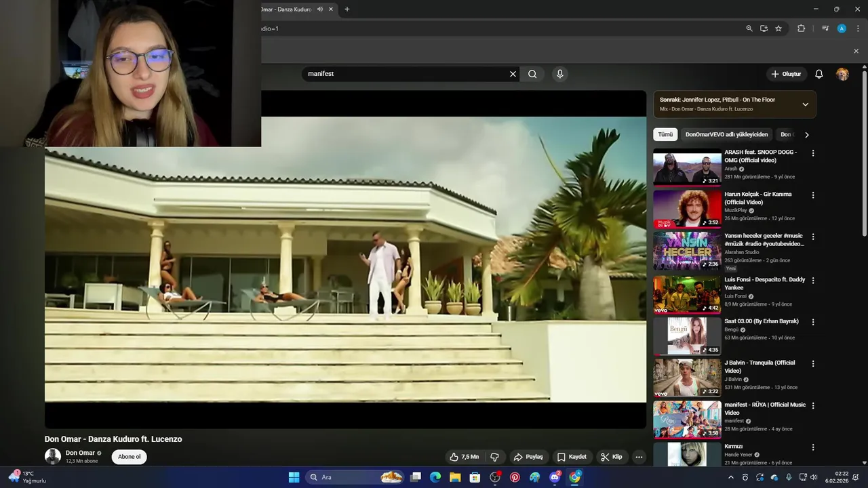
Task: Show more filter chips with right arrow
Action: (806, 135)
